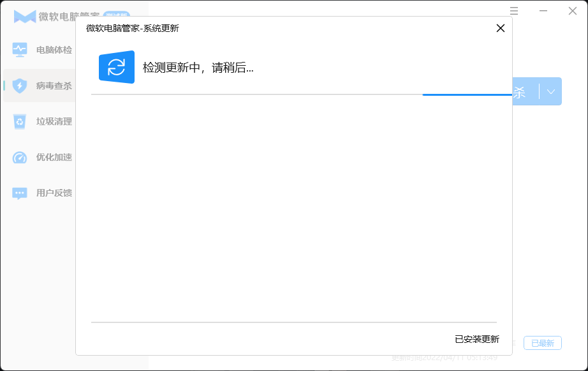Image resolution: width=588 pixels, height=371 pixels.
Task: Open the hamburger menu in main window
Action: pos(514,11)
